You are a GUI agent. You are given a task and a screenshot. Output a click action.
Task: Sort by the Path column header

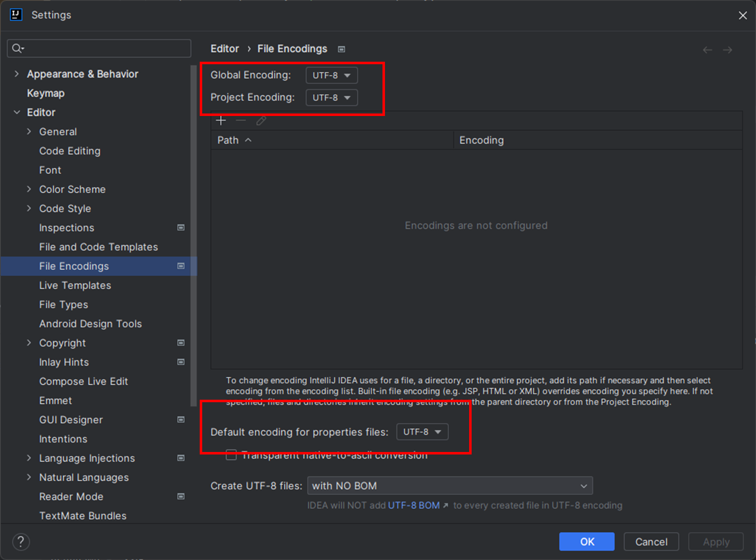332,140
